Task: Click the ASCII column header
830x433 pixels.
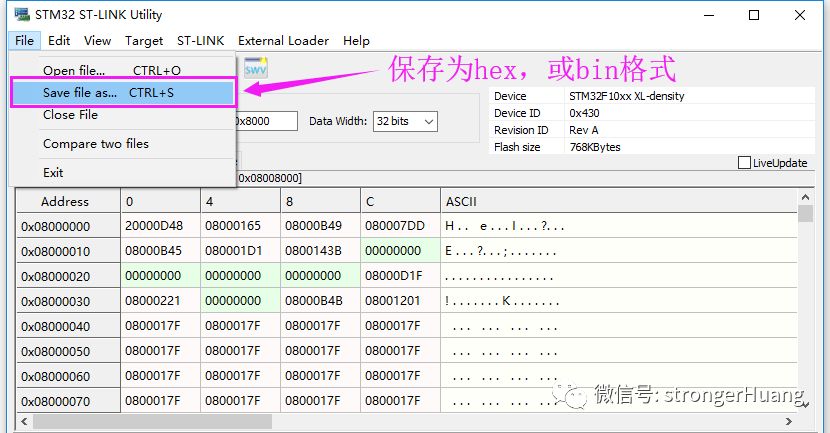Action: (619, 202)
